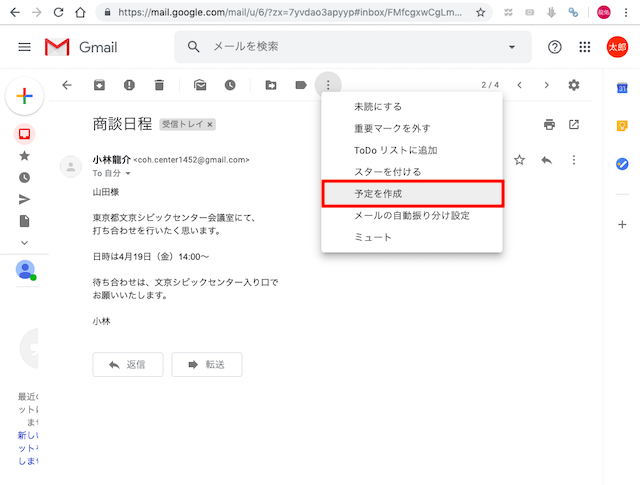Click the 商談日程 subject heading
This screenshot has width=640, height=485.
coord(122,124)
